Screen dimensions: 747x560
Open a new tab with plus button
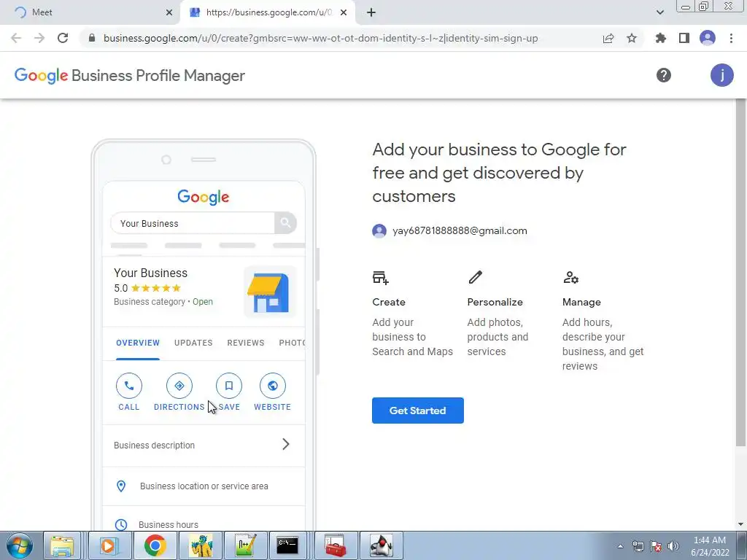pos(371,12)
